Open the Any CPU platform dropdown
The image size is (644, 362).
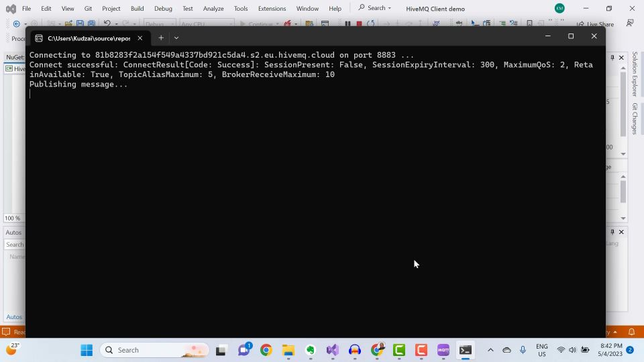click(x=207, y=24)
